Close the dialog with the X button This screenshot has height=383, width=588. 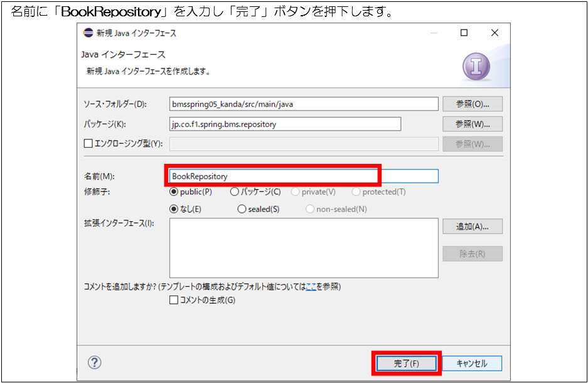pyautogui.click(x=494, y=33)
